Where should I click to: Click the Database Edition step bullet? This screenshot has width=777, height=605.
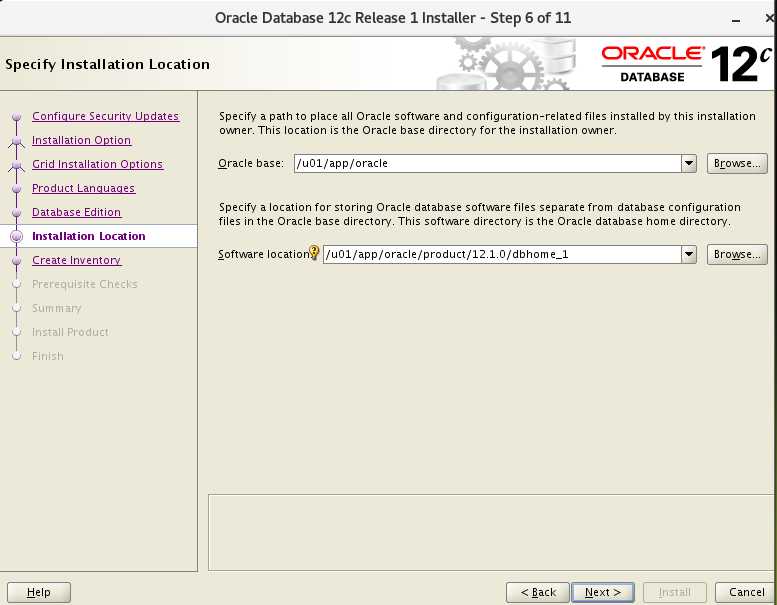pyautogui.click(x=16, y=213)
